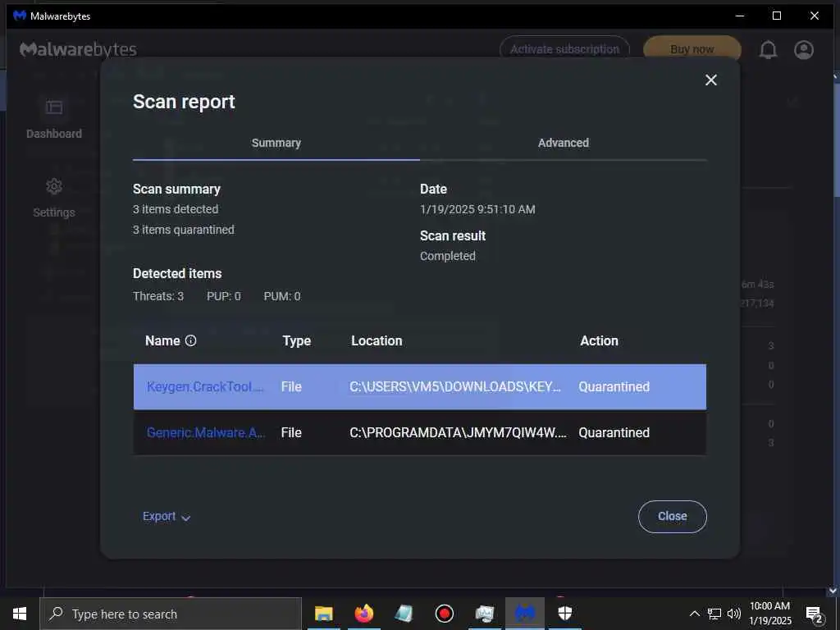Viewport: 840px width, 630px height.
Task: Open the notepad-like taskbar app icon
Action: [404, 614]
